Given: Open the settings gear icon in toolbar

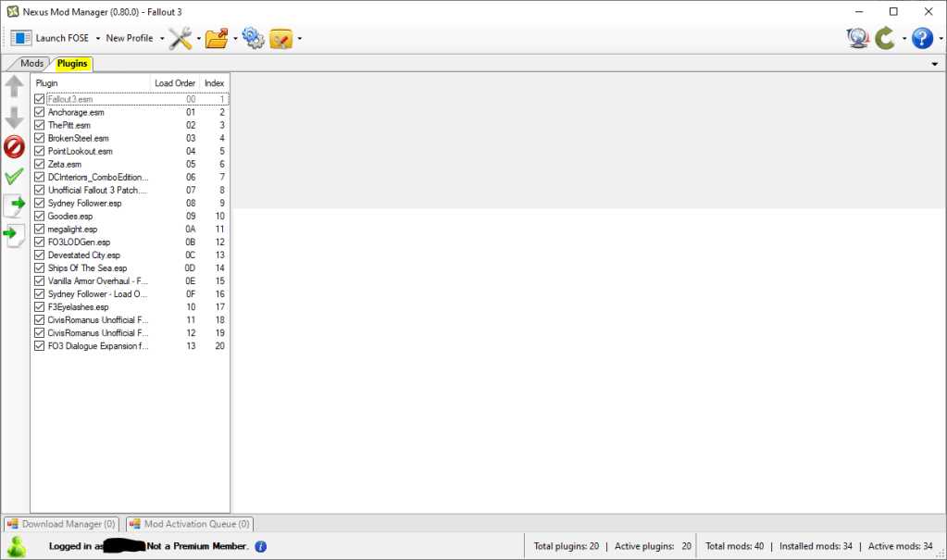Looking at the screenshot, I should point(253,38).
